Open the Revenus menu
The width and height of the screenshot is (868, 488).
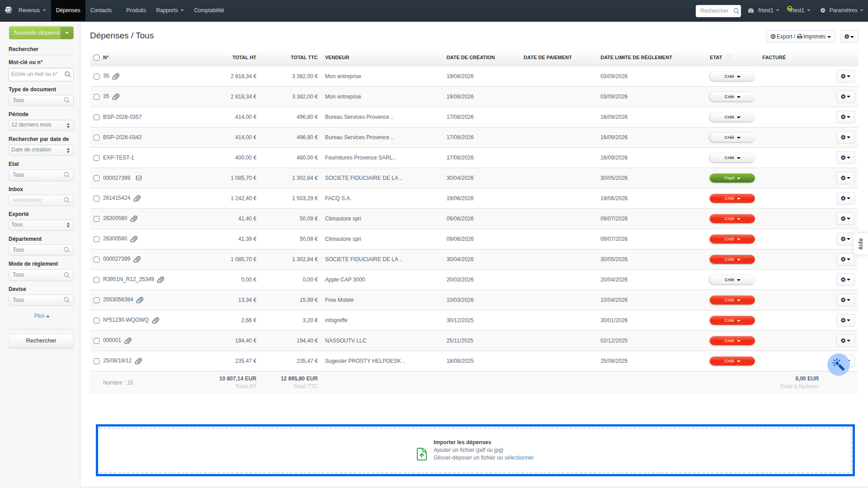click(x=32, y=10)
